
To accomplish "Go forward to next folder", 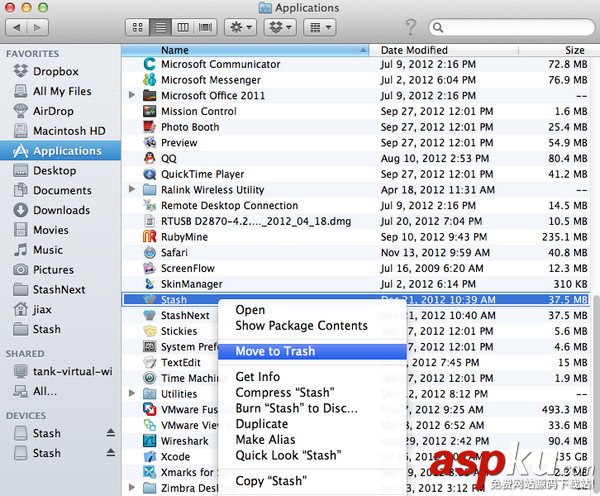I will tap(38, 28).
